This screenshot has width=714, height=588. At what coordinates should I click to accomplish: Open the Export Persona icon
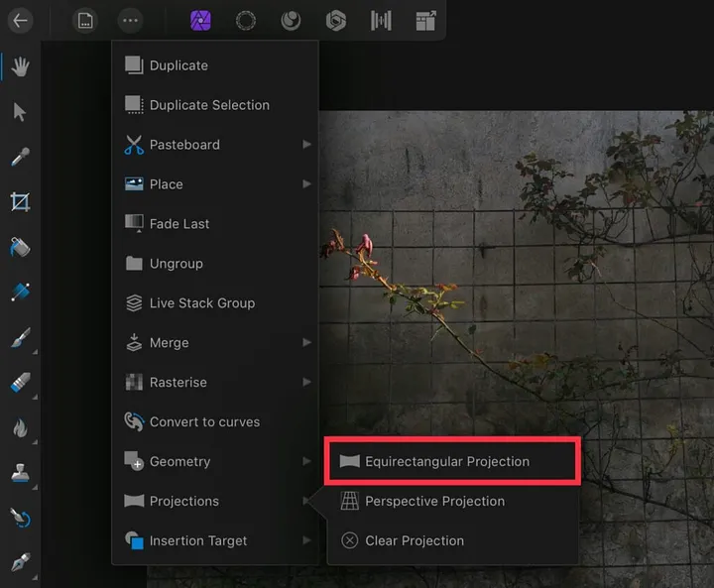point(425,20)
